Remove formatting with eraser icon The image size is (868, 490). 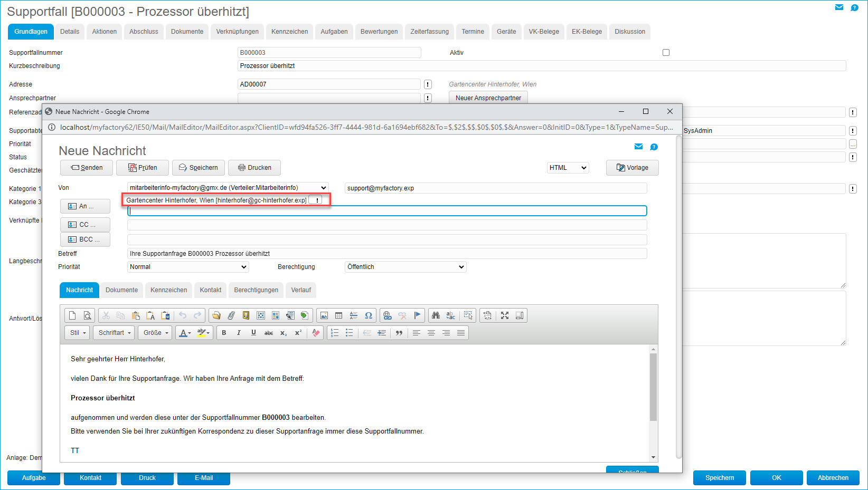316,333
